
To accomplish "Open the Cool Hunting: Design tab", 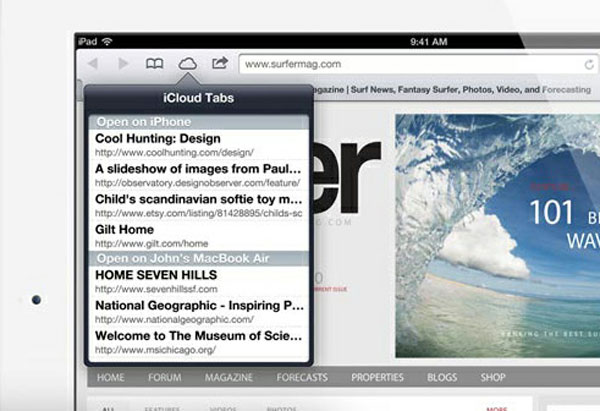I will [199, 145].
